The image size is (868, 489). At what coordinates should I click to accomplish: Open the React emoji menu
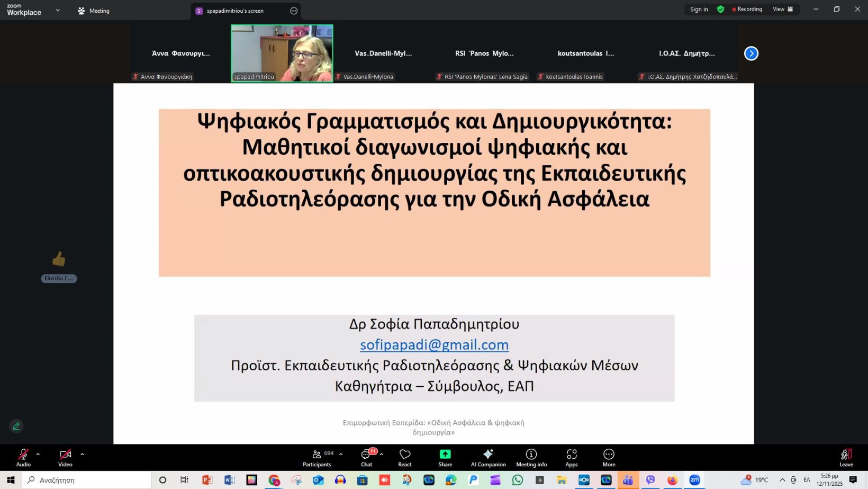point(405,458)
